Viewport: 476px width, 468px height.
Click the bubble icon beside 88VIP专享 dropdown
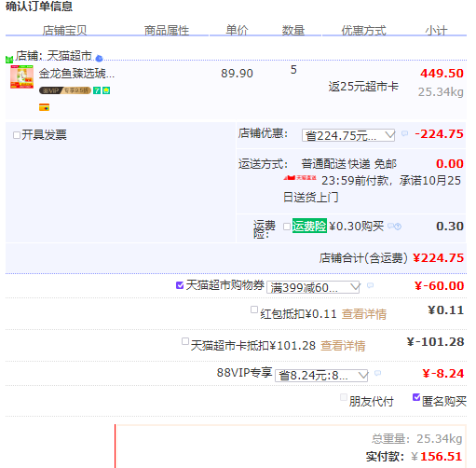pyautogui.click(x=377, y=373)
